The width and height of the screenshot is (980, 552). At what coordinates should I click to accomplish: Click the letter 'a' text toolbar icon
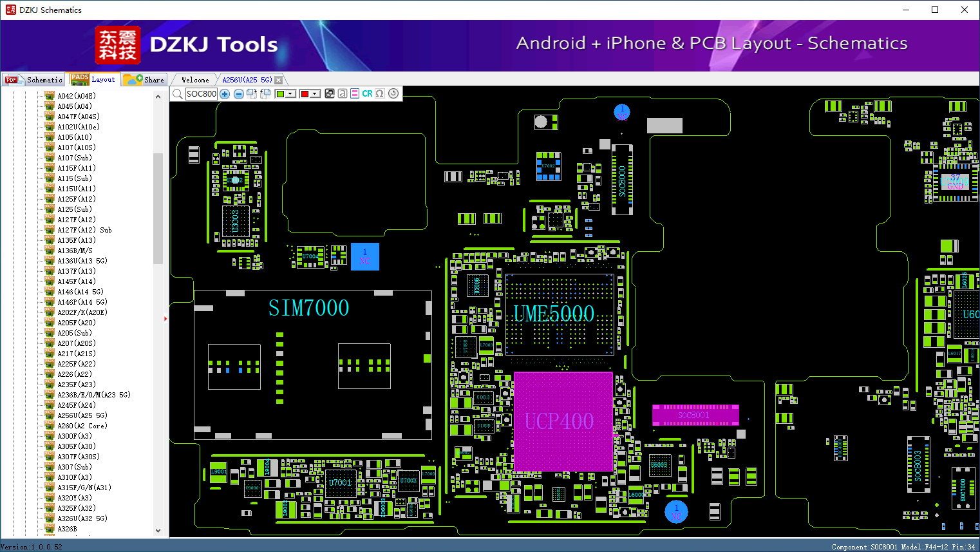click(x=343, y=93)
